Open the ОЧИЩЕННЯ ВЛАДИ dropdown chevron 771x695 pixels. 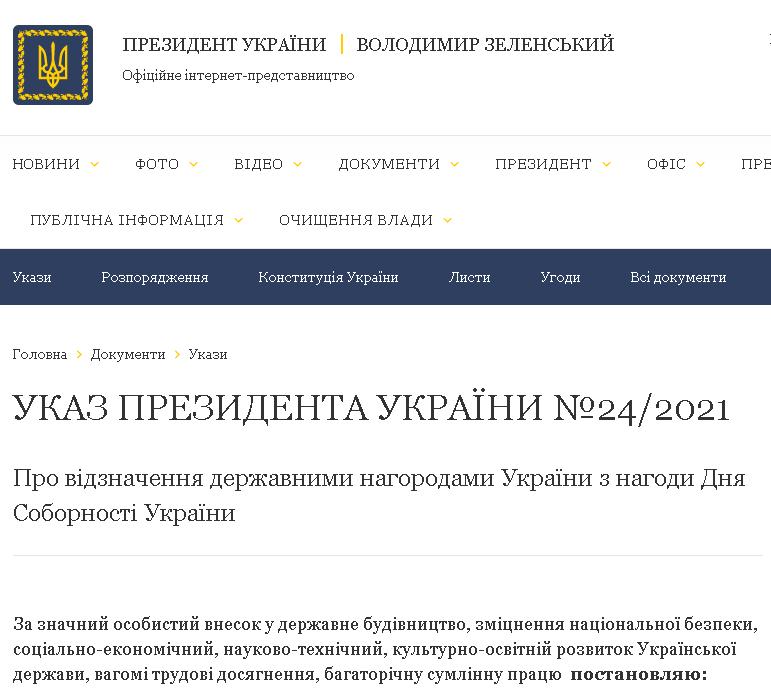coord(448,221)
